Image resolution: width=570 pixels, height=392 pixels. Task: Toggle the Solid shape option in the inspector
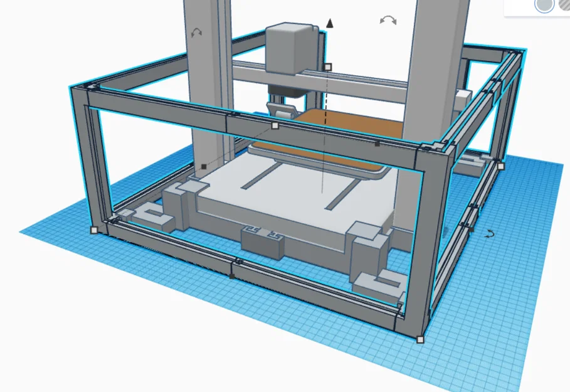click(544, 6)
